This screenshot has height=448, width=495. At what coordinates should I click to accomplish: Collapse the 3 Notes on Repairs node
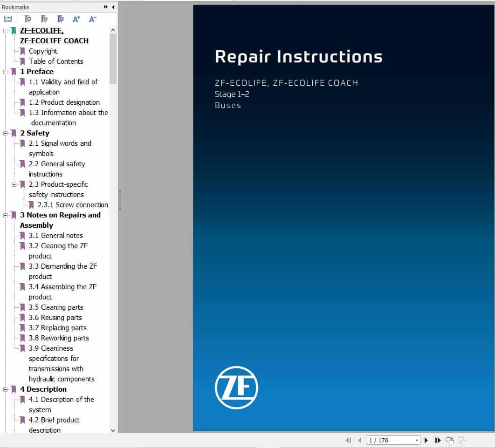(x=6, y=216)
